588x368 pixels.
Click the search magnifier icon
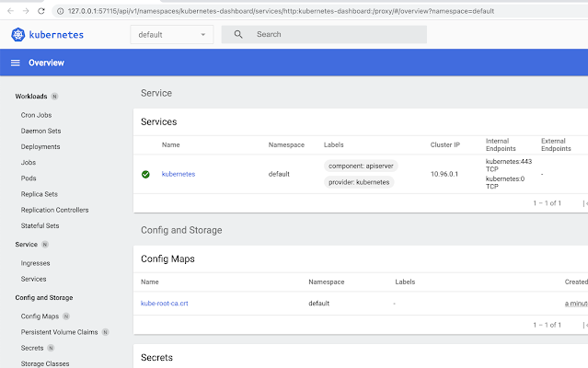point(238,34)
